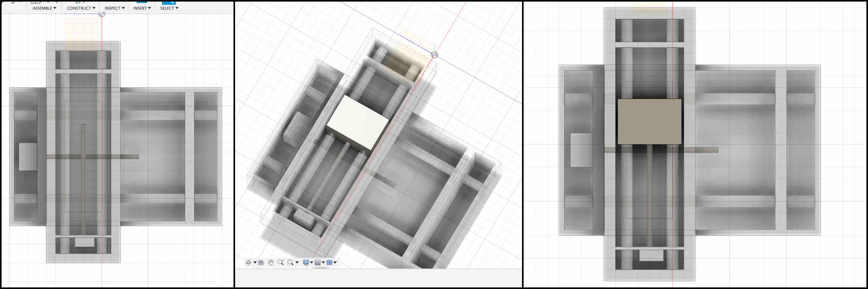Expand the Viewports dropdown arrow
This screenshot has width=868, height=289.
click(335, 262)
